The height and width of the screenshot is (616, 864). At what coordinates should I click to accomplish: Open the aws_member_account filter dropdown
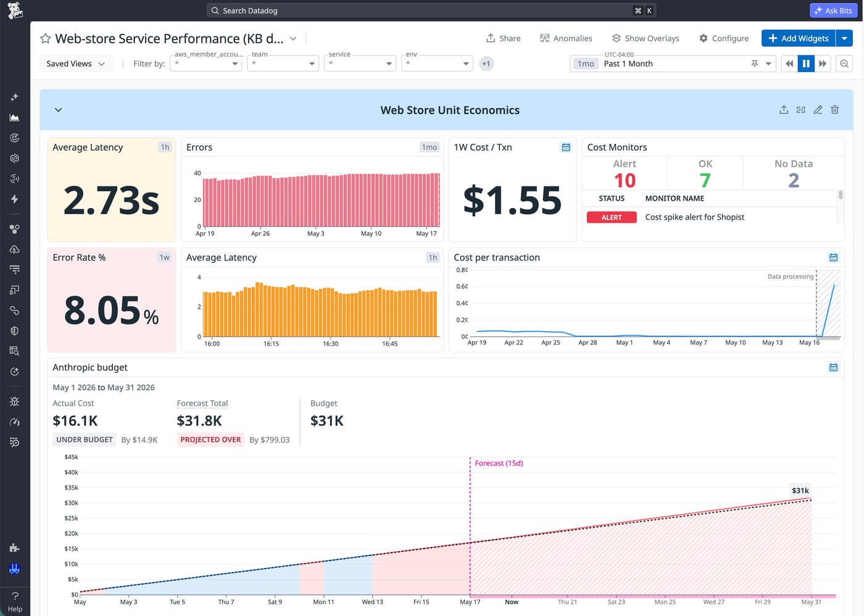(x=206, y=64)
